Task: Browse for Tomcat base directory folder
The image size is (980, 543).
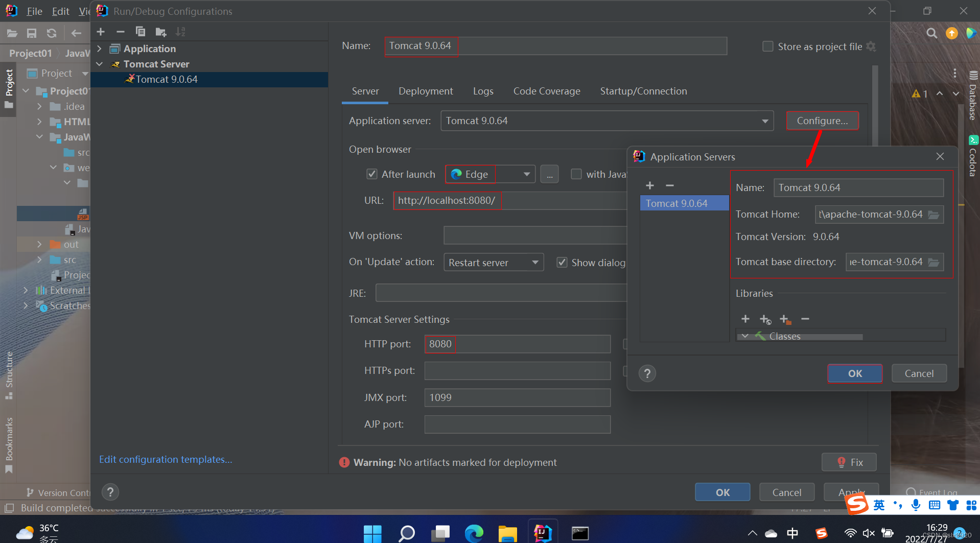Action: (x=934, y=262)
